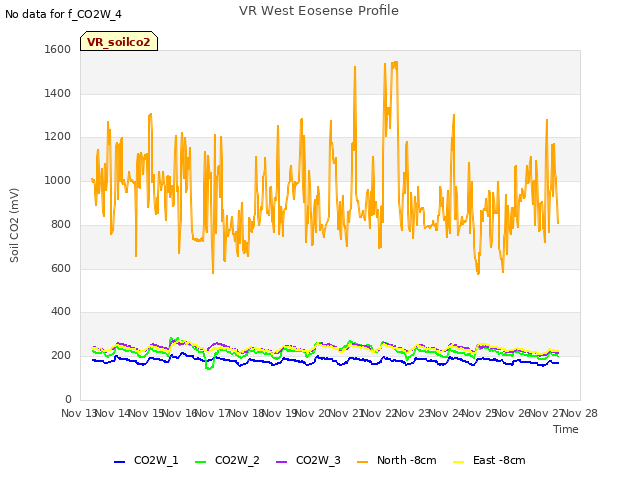Toggle the CO2W_1 legend entry
This screenshot has height=480, width=640.
point(146,460)
